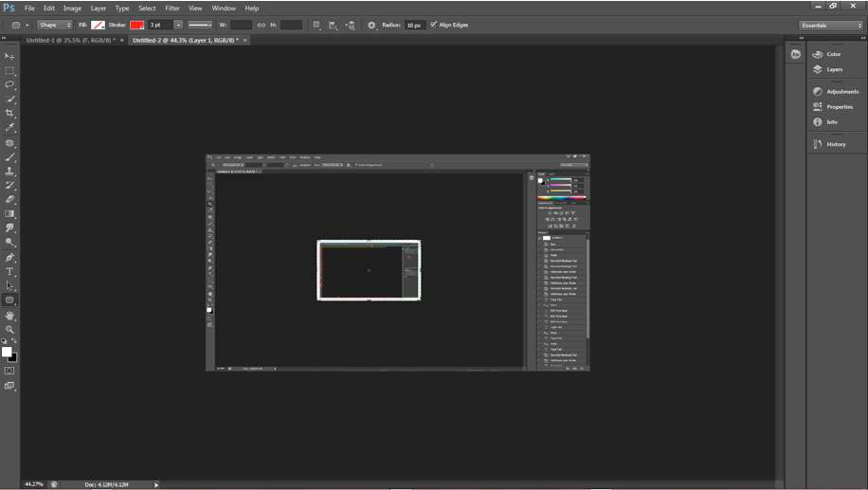
Task: Open the History panel button
Action: (836, 144)
